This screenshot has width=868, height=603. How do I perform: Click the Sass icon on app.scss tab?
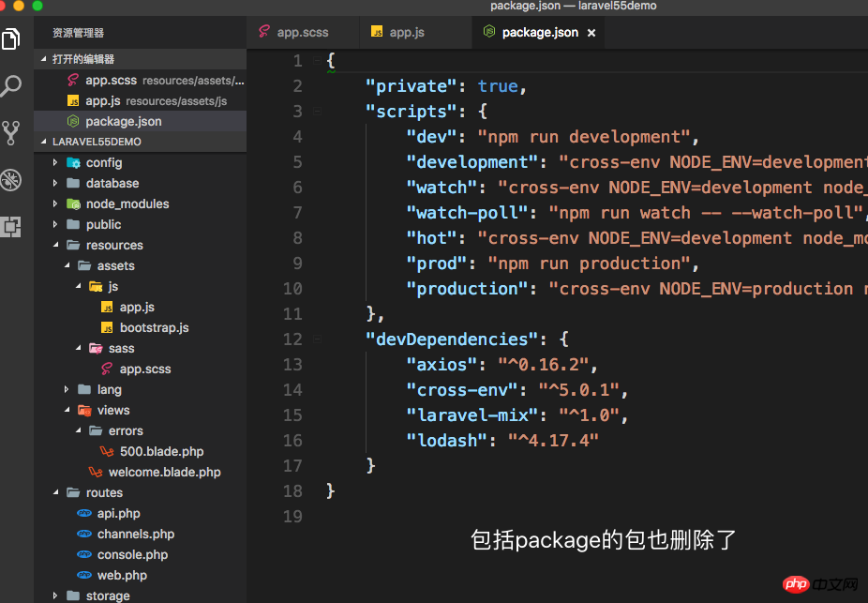click(x=264, y=32)
